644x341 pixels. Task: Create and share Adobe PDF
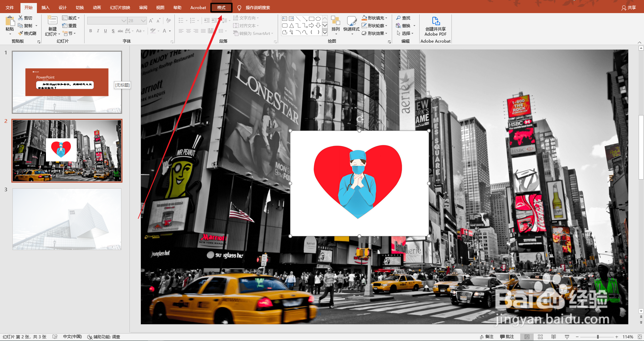[436, 26]
